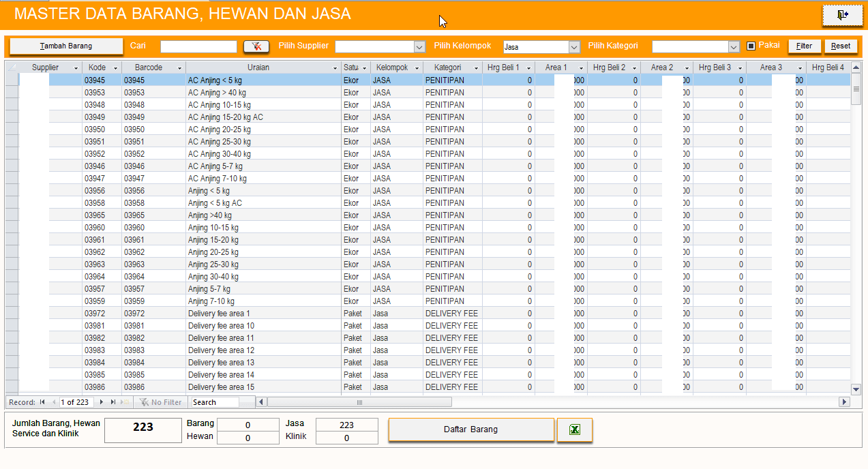Viewport: 868px width, 469px height.
Task: Click the Kategori column header
Action: (x=447, y=67)
